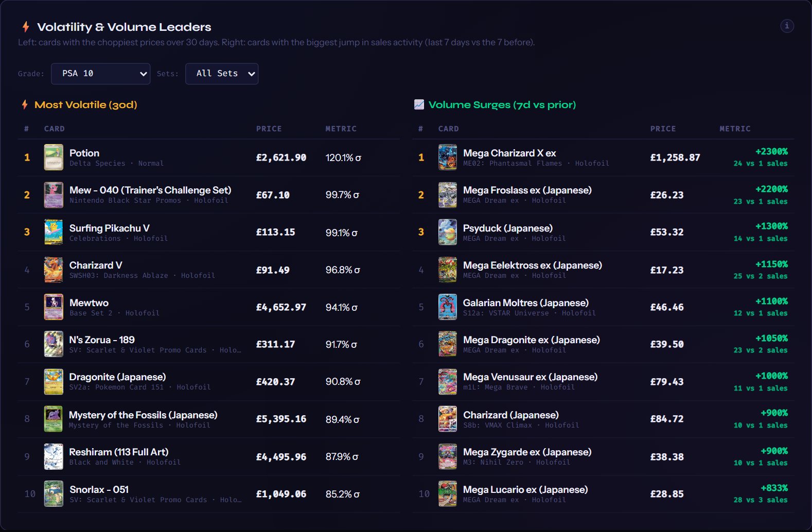Open the Grade dropdown showing PSA 10
The width and height of the screenshot is (812, 532).
[x=101, y=74]
